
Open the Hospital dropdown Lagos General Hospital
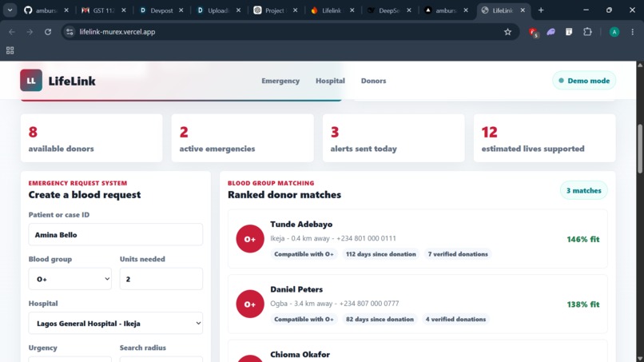click(x=115, y=323)
